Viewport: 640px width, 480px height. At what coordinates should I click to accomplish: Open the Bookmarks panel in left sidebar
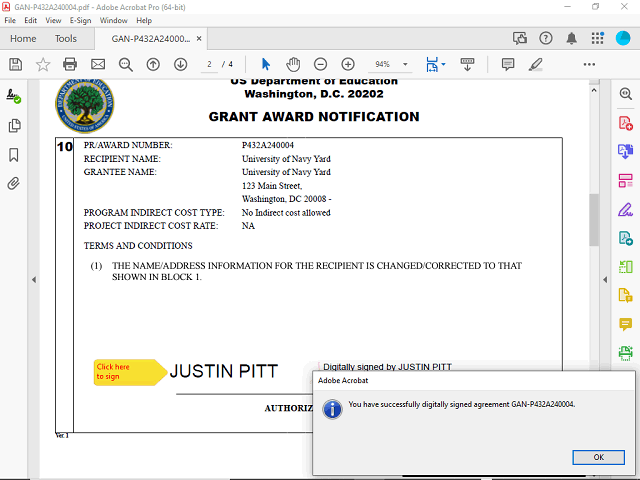pos(14,155)
